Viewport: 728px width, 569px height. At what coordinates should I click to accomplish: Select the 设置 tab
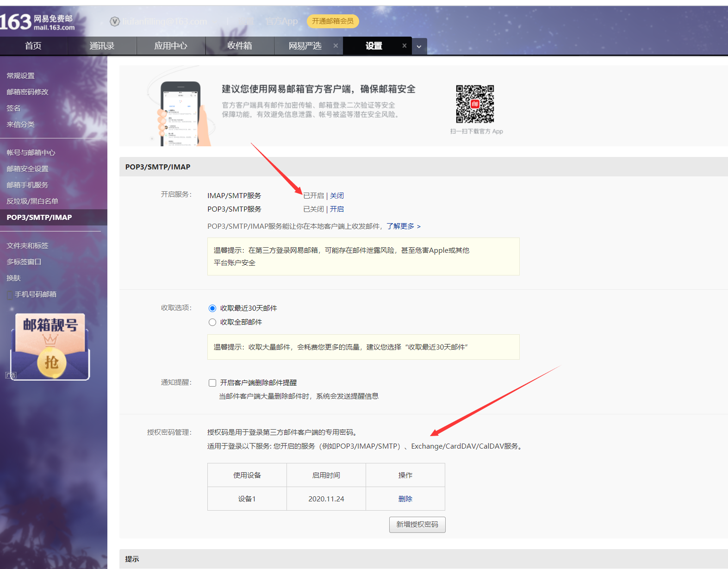coord(374,45)
